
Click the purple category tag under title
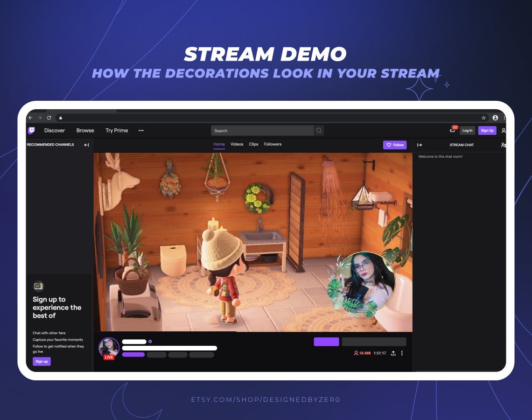click(x=133, y=355)
